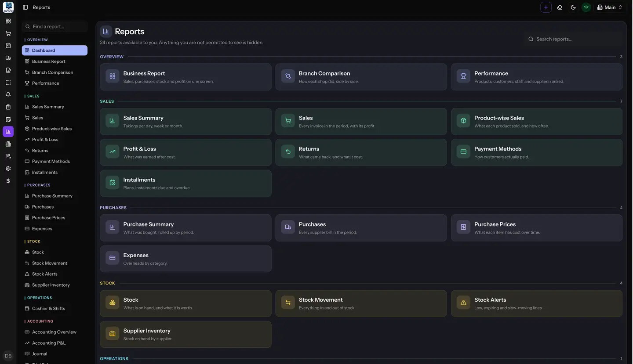Click the warning triangle icon on Stock Alerts card
Viewport: 633px width, 364px height.
point(463,303)
